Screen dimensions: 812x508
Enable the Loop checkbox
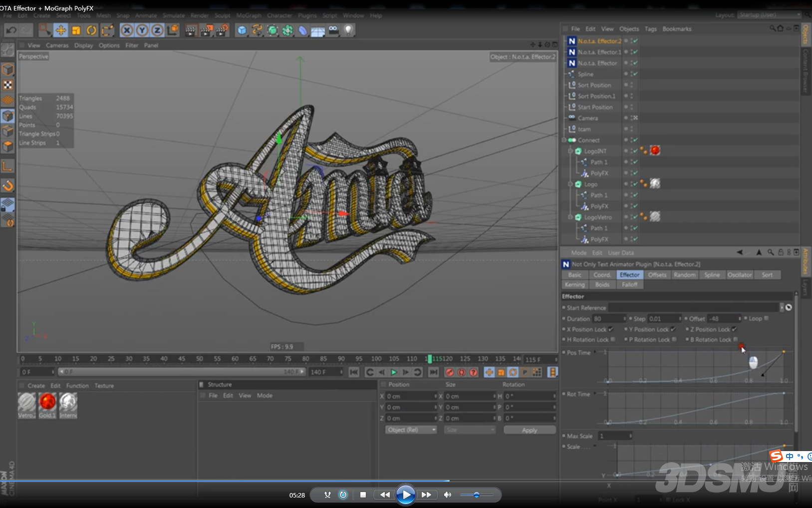click(x=767, y=319)
